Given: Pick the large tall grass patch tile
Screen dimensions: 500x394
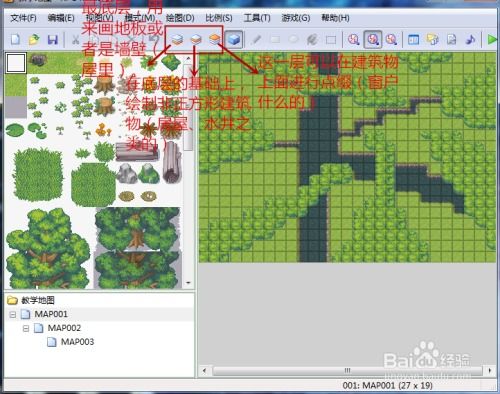Looking at the screenshot, I should (38, 174).
